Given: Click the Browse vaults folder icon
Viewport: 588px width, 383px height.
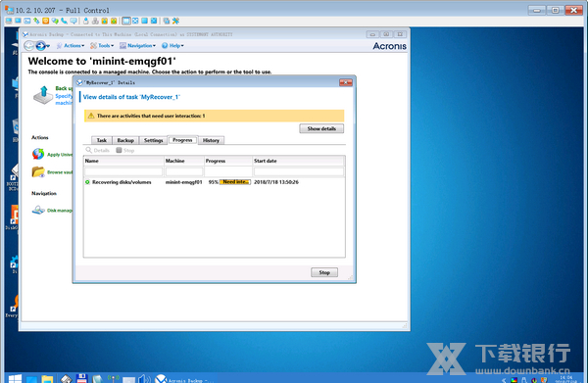Looking at the screenshot, I should [x=38, y=171].
